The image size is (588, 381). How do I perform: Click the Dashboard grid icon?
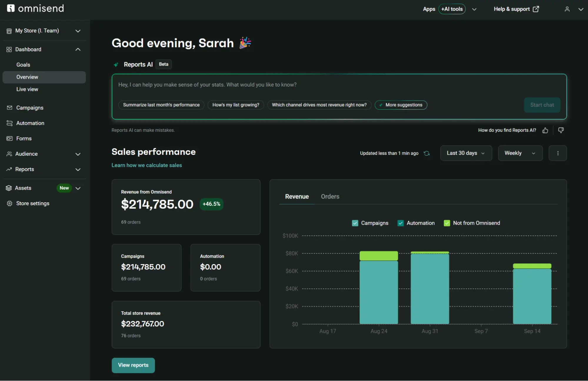point(9,49)
